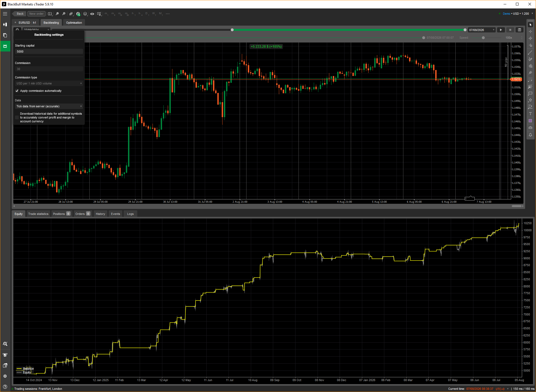
Task: Check Download historical data for additional symbols
Action: tap(17, 117)
